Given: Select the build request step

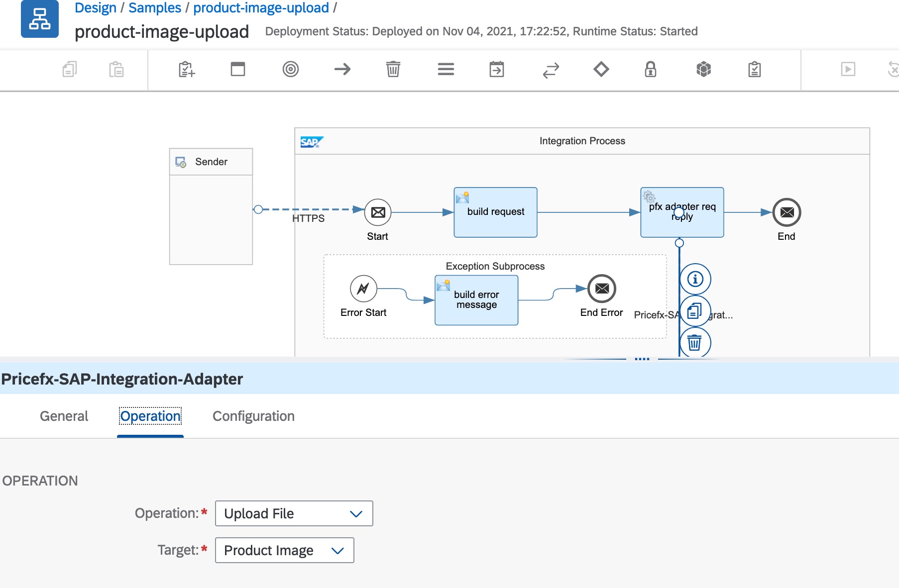Looking at the screenshot, I should [x=495, y=212].
